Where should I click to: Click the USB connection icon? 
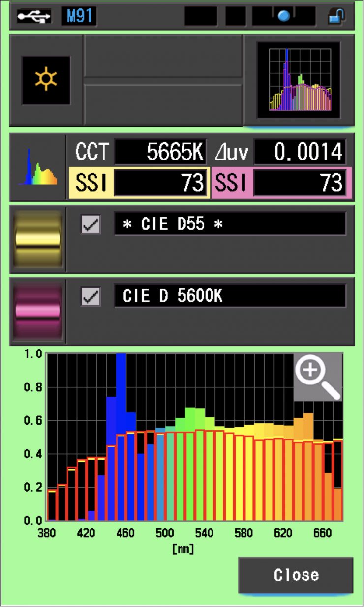click(34, 17)
